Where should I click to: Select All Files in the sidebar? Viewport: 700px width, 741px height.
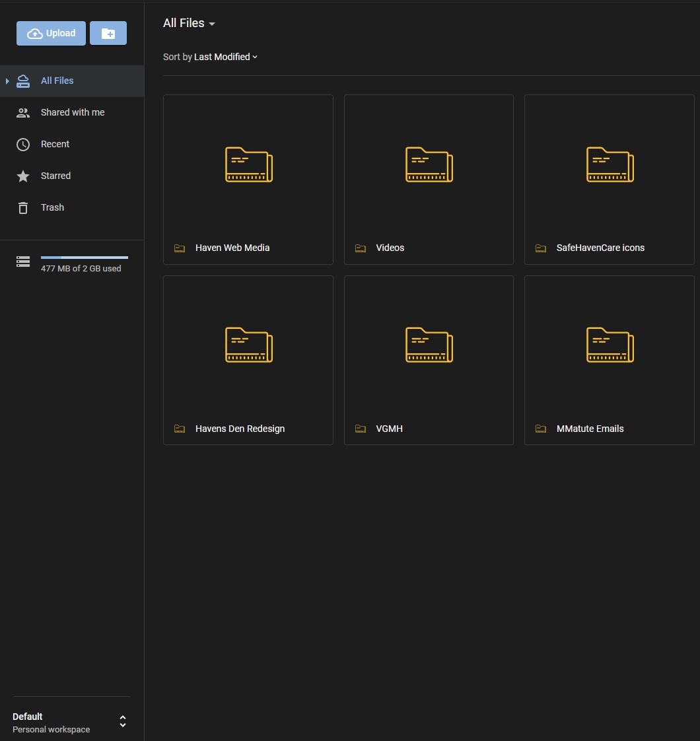click(72, 81)
